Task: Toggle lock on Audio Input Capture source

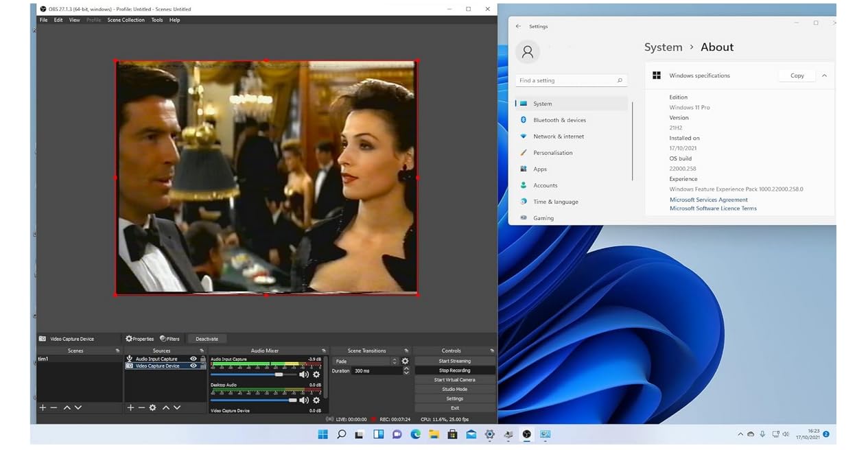Action: coord(202,359)
